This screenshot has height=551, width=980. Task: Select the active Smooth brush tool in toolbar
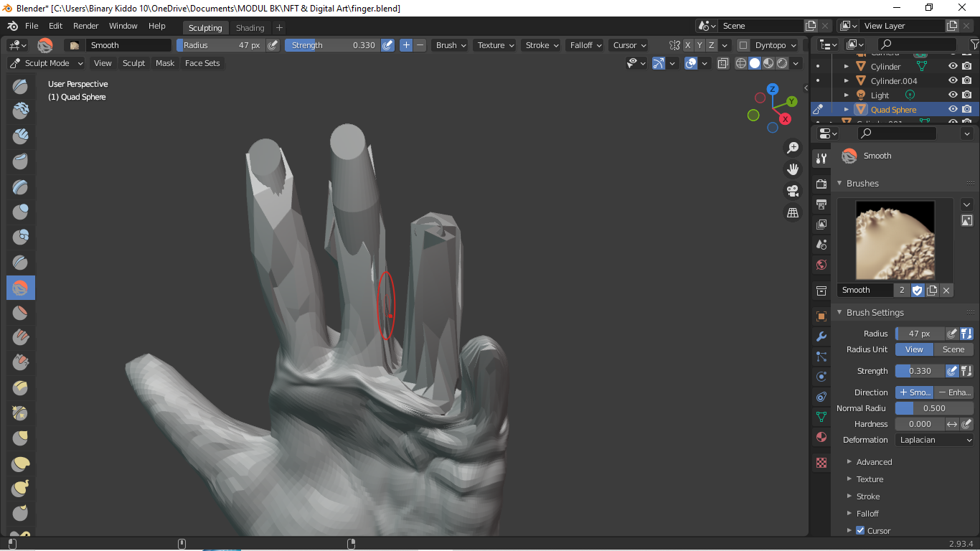point(20,288)
